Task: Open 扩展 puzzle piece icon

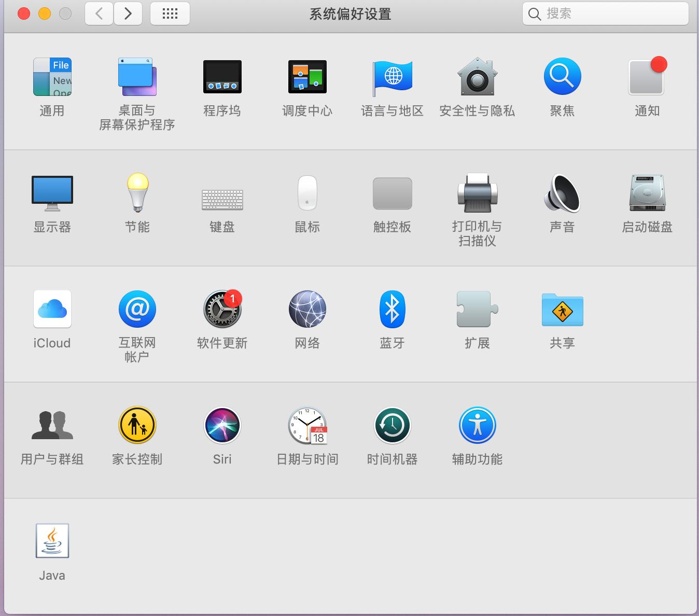Action: click(478, 309)
